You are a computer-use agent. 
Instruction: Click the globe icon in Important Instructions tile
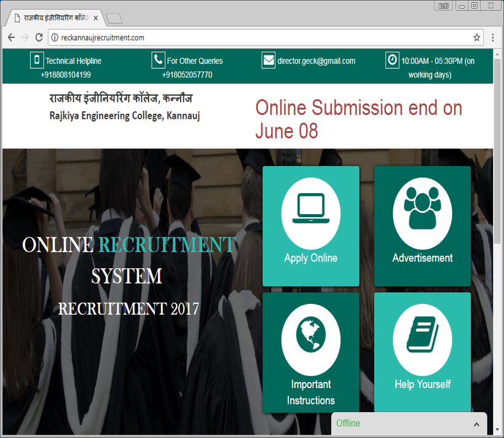tap(311, 335)
